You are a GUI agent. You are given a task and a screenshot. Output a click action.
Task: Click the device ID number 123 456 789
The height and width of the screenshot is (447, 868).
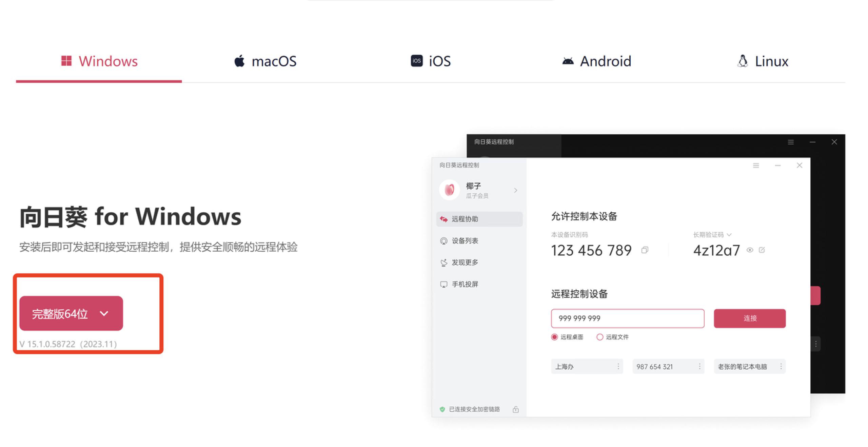coord(591,250)
